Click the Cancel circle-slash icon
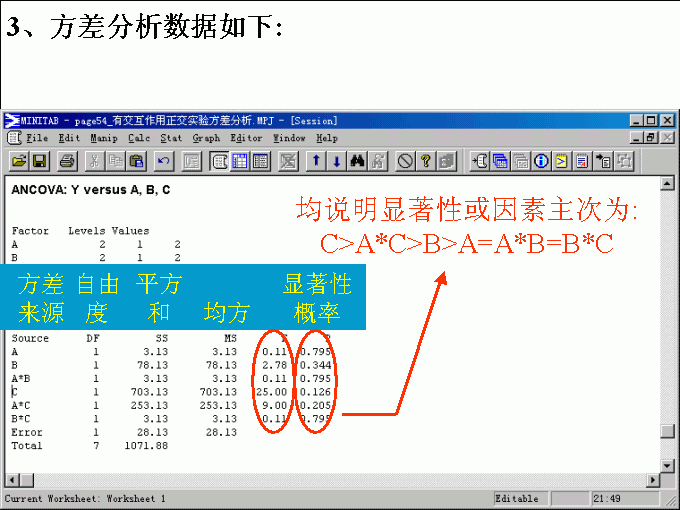 click(x=405, y=160)
